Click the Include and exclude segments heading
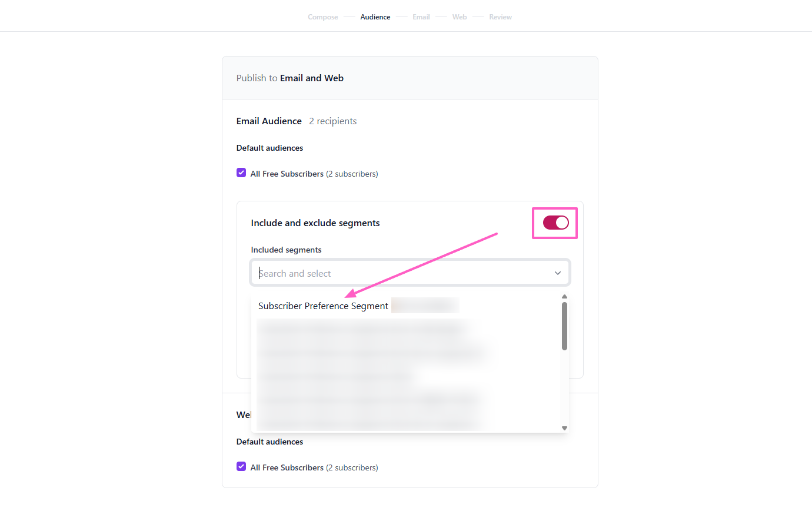This screenshot has width=812, height=524. 315,223
